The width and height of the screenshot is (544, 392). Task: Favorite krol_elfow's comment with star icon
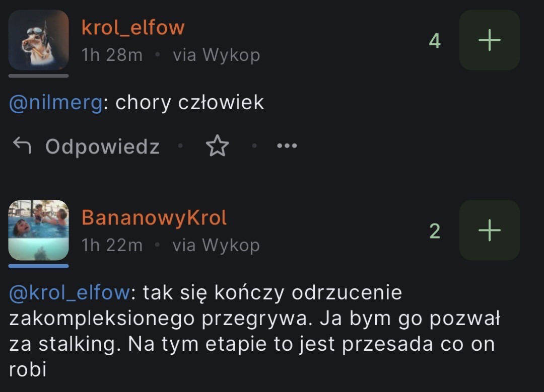[217, 145]
